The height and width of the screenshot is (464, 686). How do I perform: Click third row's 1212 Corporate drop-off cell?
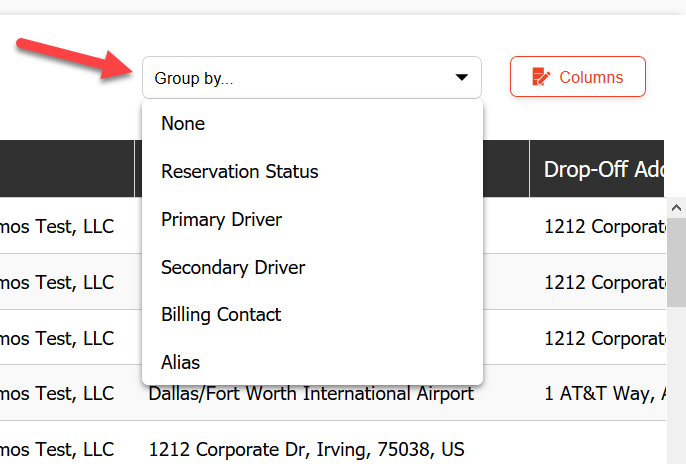[x=603, y=338]
